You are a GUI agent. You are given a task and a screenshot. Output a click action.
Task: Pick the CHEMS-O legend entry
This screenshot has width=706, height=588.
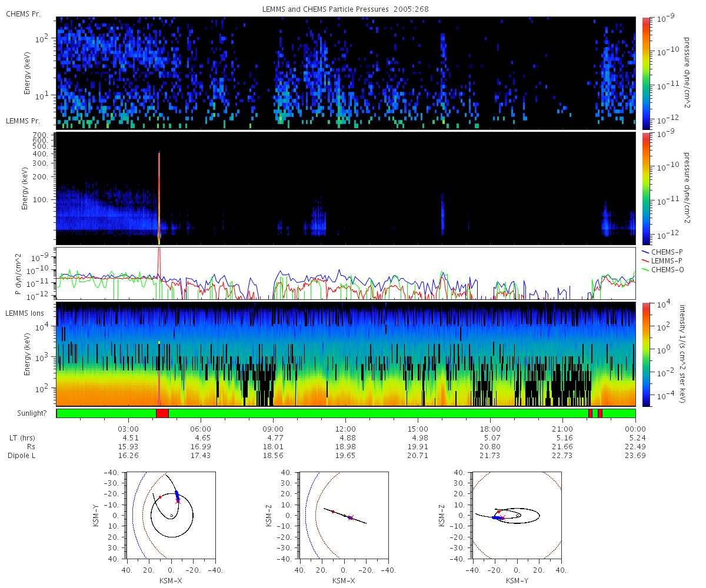coord(662,269)
